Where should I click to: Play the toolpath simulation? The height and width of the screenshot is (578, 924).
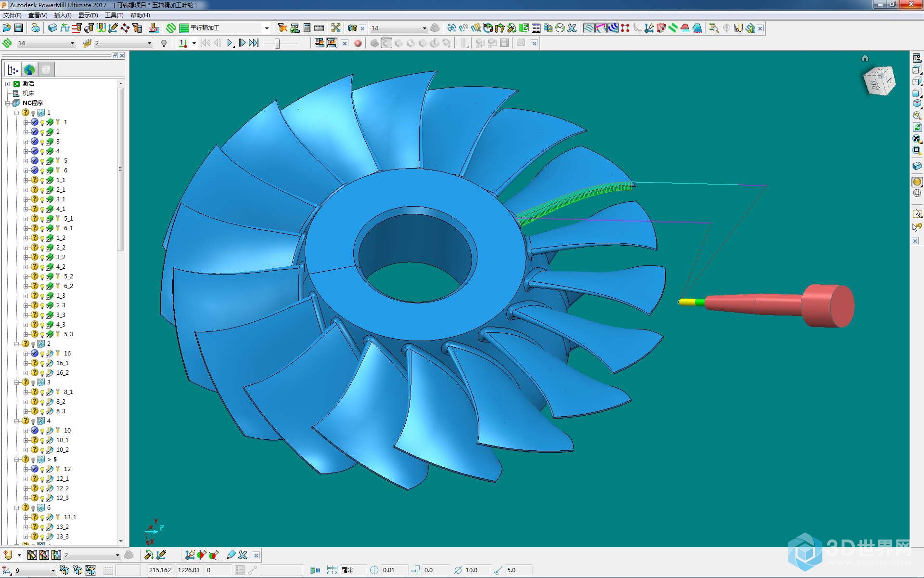230,43
